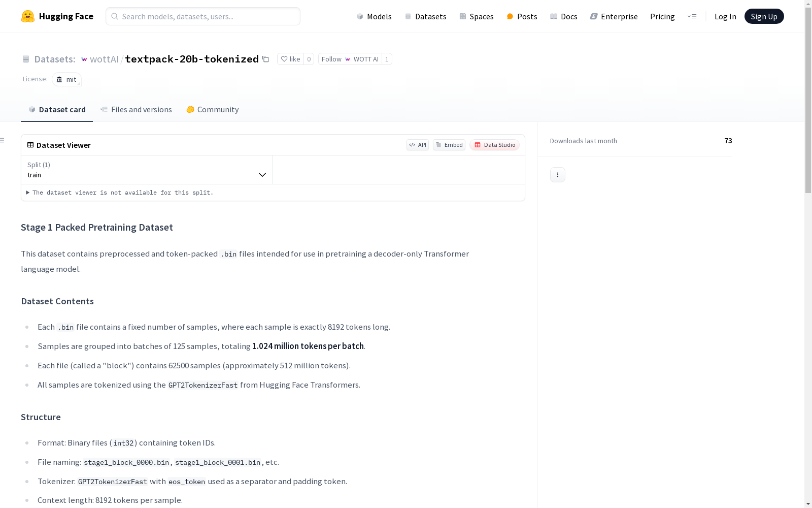This screenshot has width=812, height=508.
Task: Click the int32 code text
Action: coord(123,443)
